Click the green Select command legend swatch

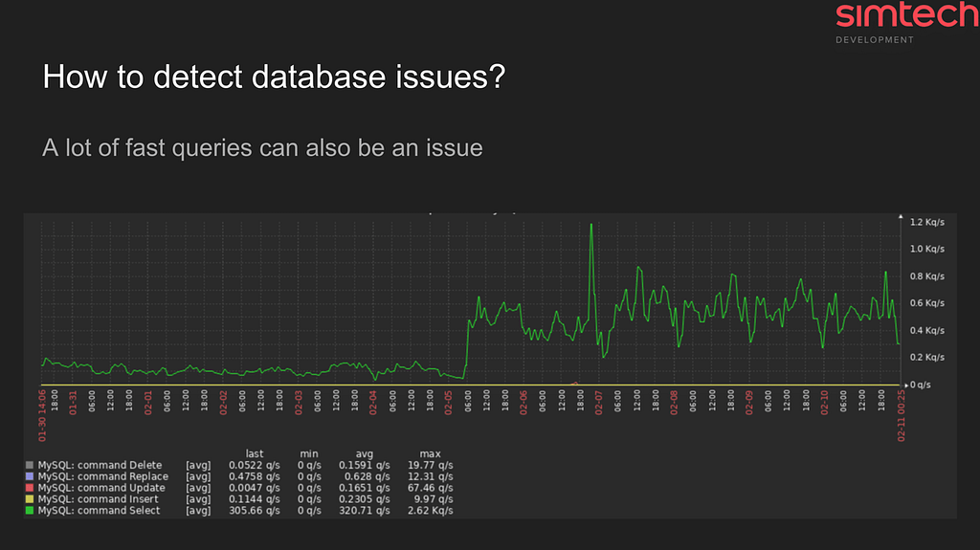(x=30, y=512)
